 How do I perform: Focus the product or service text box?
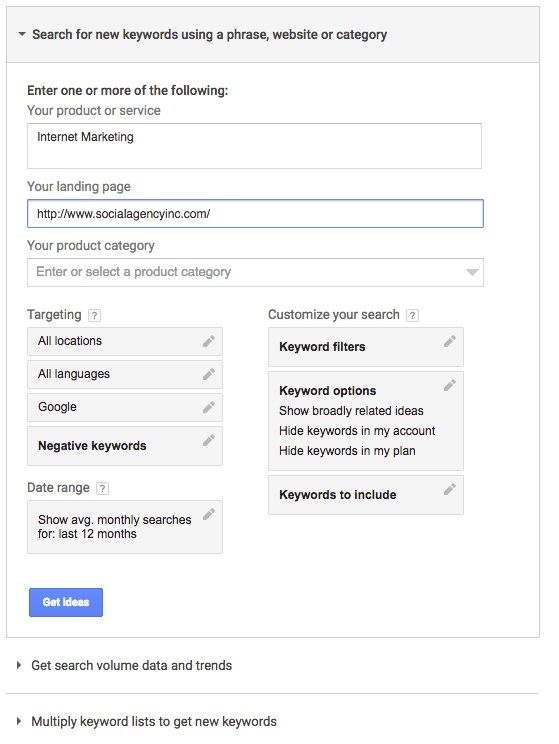coord(254,146)
